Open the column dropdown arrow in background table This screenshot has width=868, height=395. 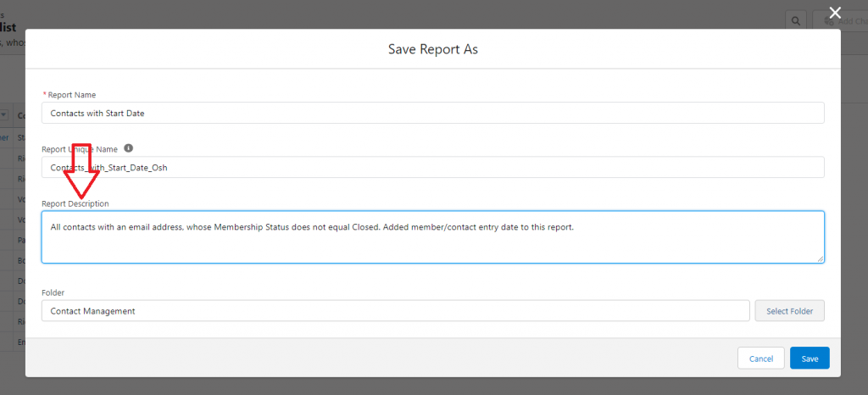pos(4,114)
